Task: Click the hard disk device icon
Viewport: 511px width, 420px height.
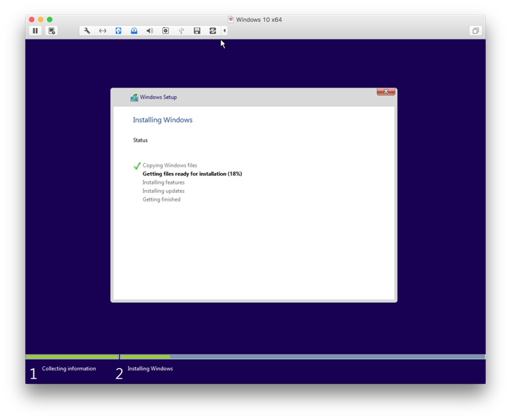Action: click(x=119, y=31)
